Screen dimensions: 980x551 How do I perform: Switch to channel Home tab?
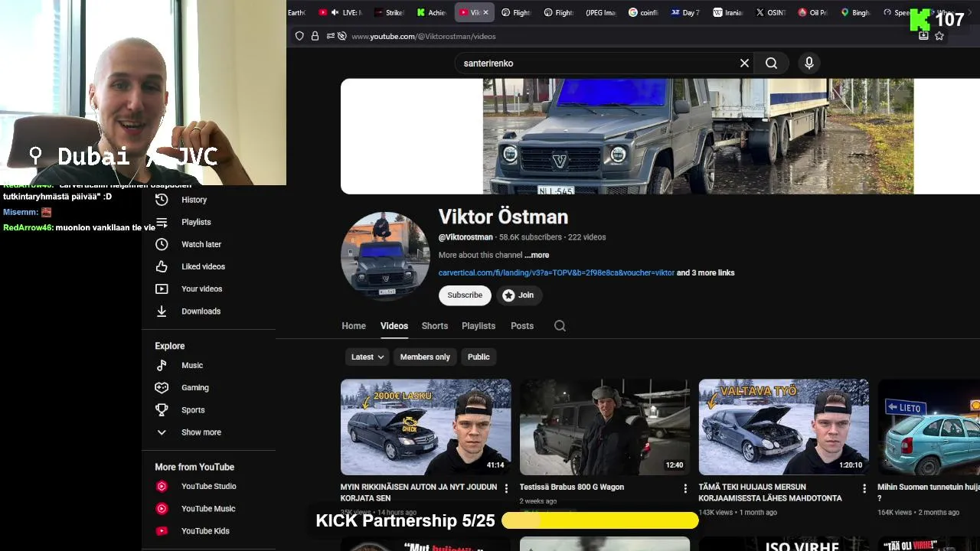(x=354, y=326)
